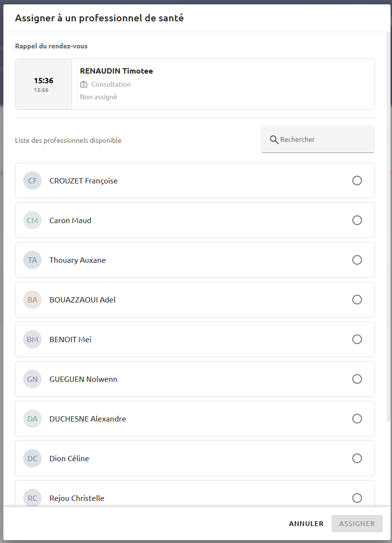Choose Rejou Christelle's radio button
The image size is (392, 543).
pos(357,498)
